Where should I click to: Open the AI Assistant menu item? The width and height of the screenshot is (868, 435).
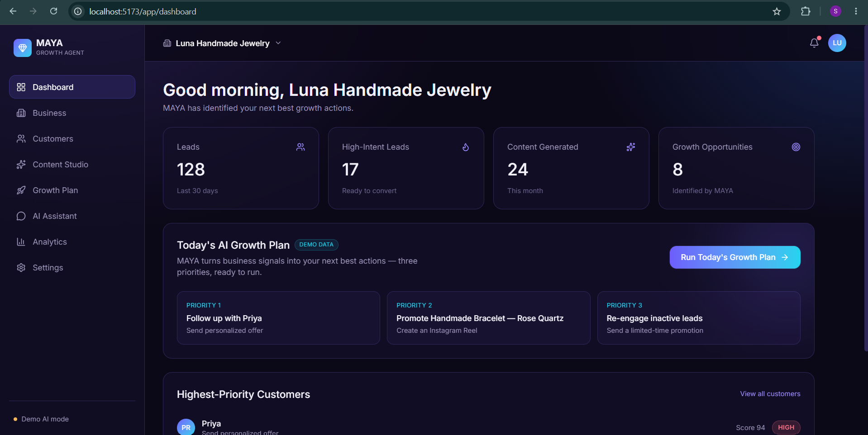(72, 216)
